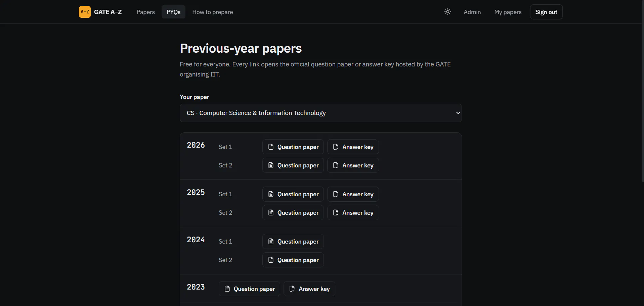Click the 2025 year label
The height and width of the screenshot is (306, 644).
(196, 192)
